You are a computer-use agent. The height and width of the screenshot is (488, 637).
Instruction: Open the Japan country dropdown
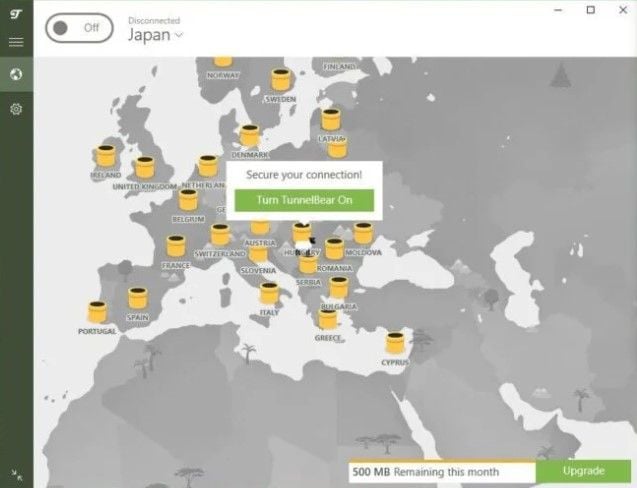click(156, 35)
